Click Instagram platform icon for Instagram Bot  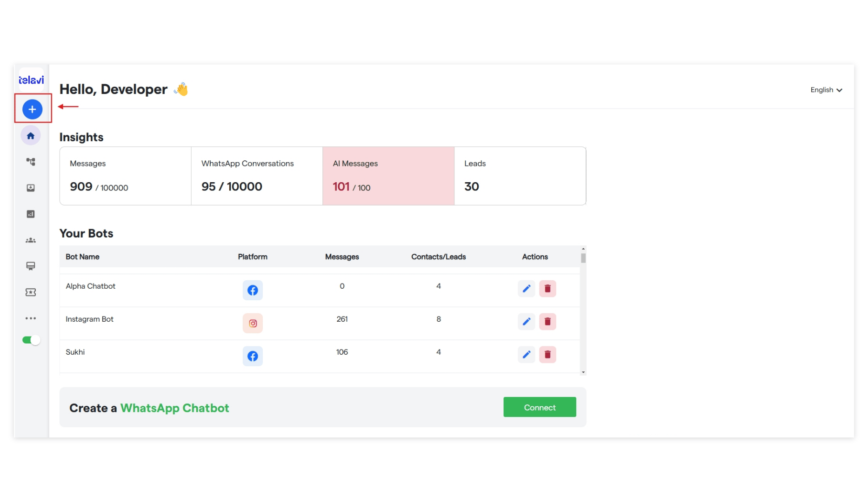253,323
